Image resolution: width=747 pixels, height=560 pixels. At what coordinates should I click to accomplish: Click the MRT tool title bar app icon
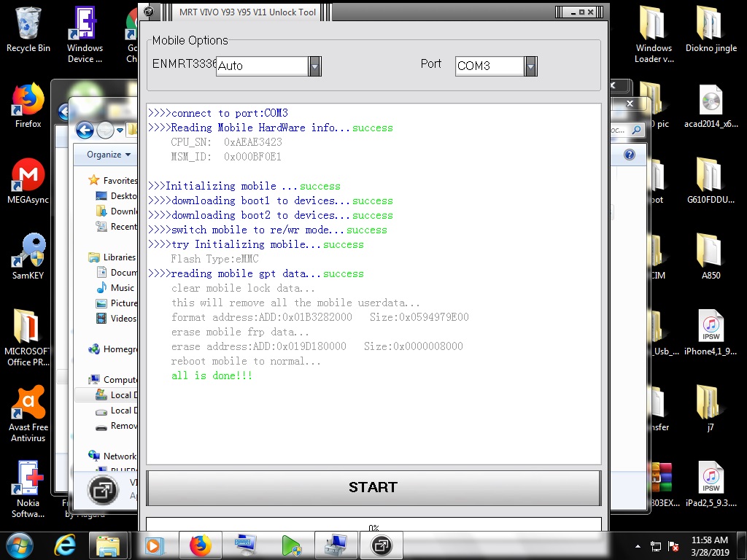[x=149, y=12]
